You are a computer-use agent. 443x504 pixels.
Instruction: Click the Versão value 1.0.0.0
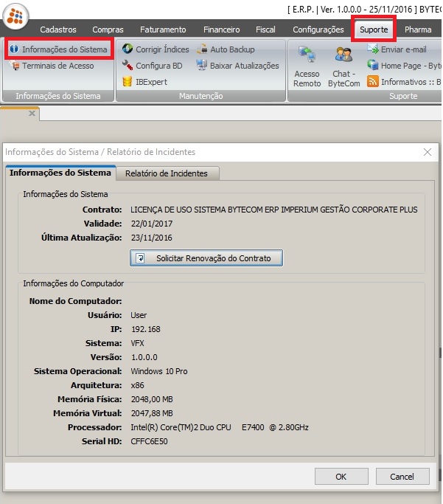click(144, 357)
